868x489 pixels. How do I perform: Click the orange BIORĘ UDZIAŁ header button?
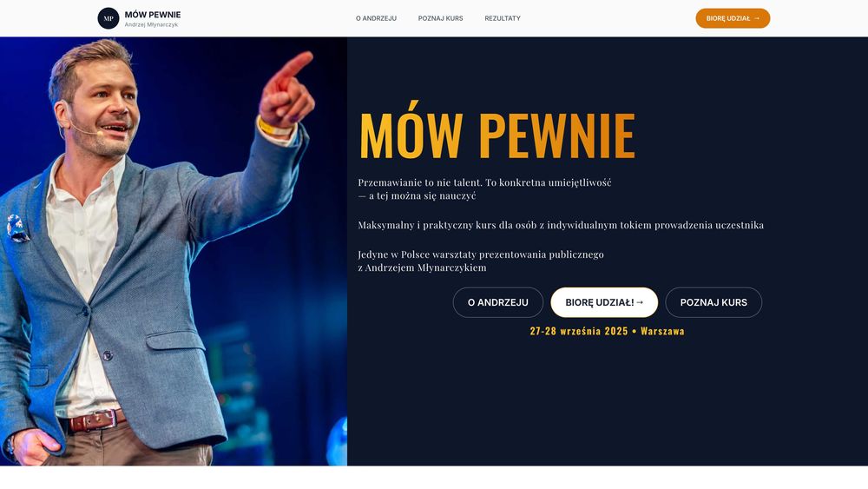click(x=733, y=18)
